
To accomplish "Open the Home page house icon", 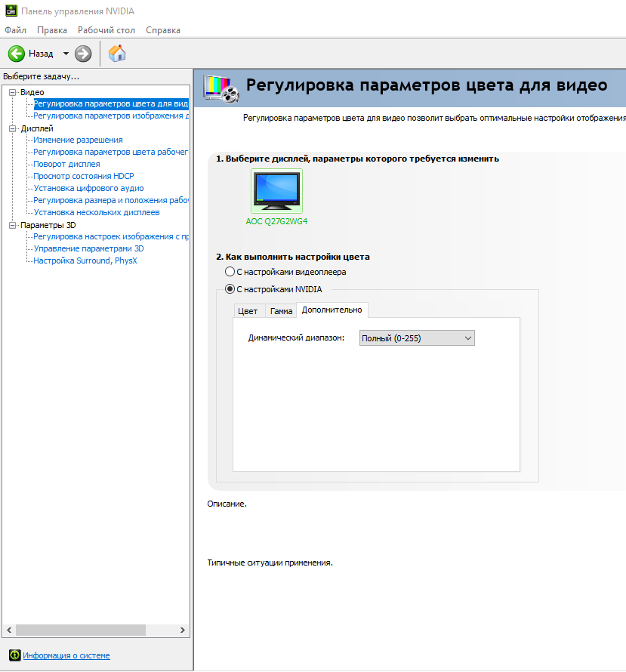I will [x=117, y=54].
